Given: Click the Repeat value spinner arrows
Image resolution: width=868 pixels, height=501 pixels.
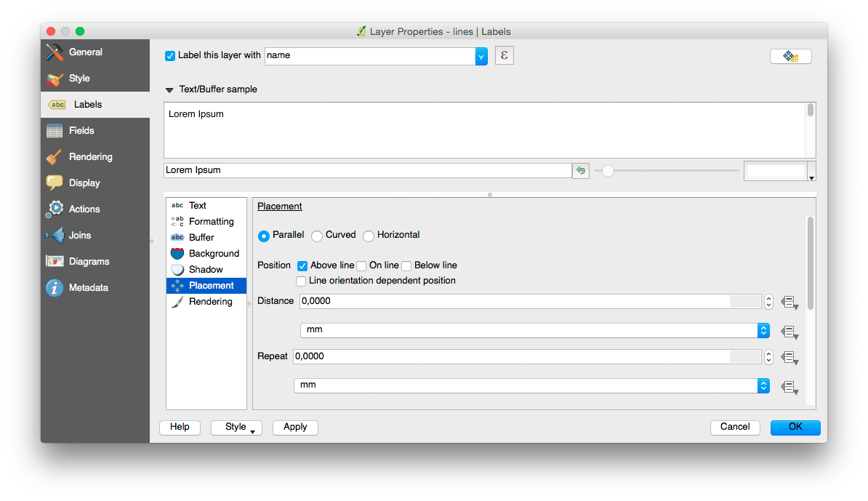Looking at the screenshot, I should click(x=768, y=357).
